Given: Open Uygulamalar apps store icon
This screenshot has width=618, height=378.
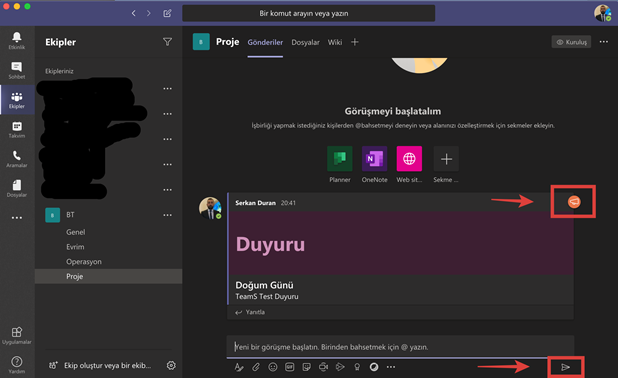Looking at the screenshot, I should tap(17, 335).
